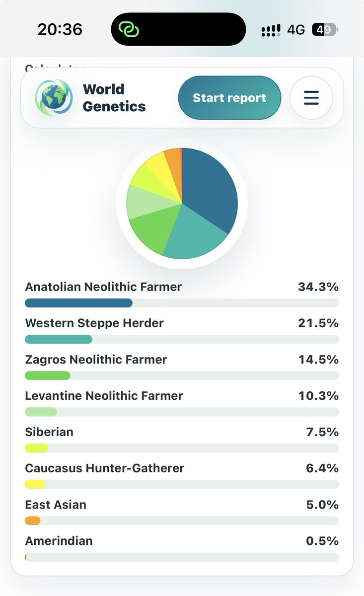Tap the cellular signal bars icon
Screen dimensions: 364x596
(271, 30)
